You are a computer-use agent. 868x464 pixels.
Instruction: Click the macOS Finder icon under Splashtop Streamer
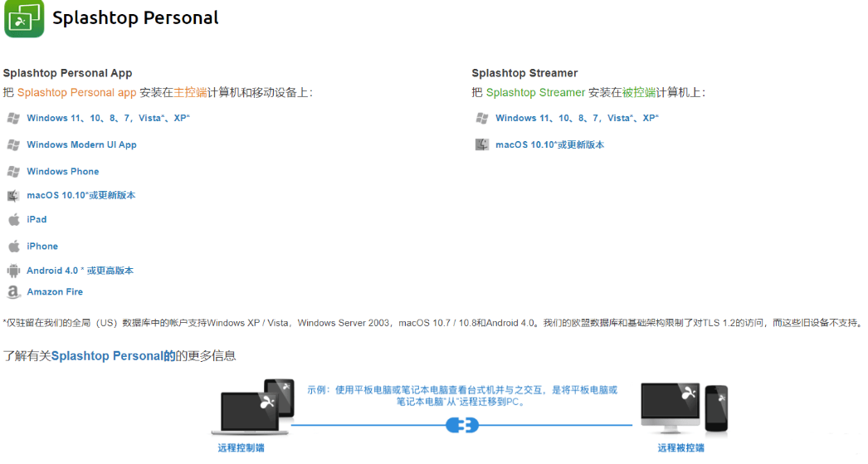click(482, 144)
